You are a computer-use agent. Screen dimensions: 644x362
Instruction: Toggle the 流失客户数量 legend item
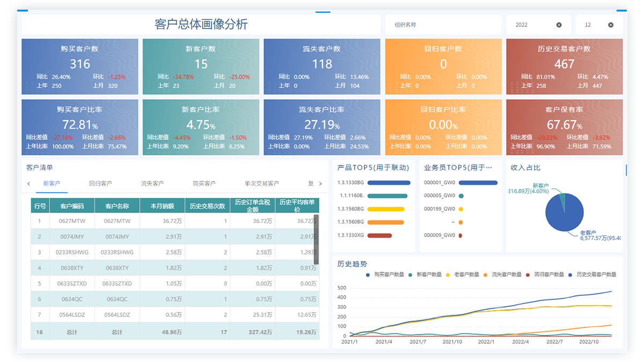click(501, 274)
